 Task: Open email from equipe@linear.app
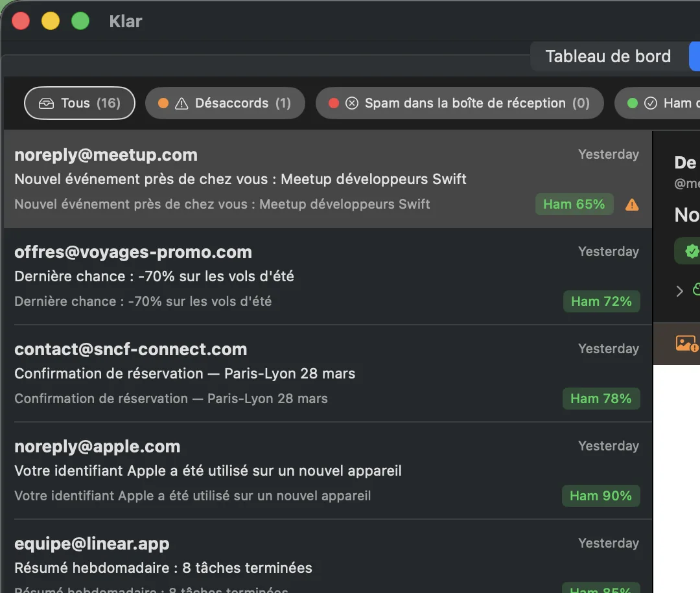[328, 557]
